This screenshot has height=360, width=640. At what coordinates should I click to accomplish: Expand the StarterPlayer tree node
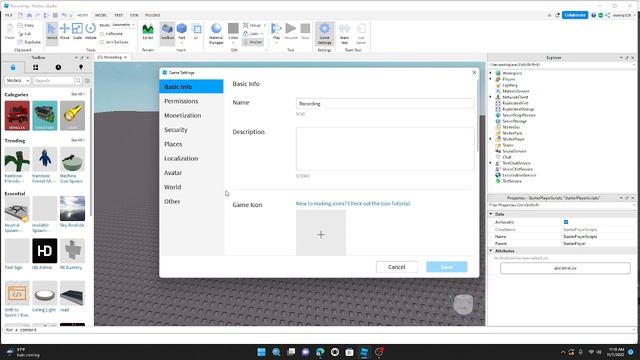pyautogui.click(x=491, y=139)
